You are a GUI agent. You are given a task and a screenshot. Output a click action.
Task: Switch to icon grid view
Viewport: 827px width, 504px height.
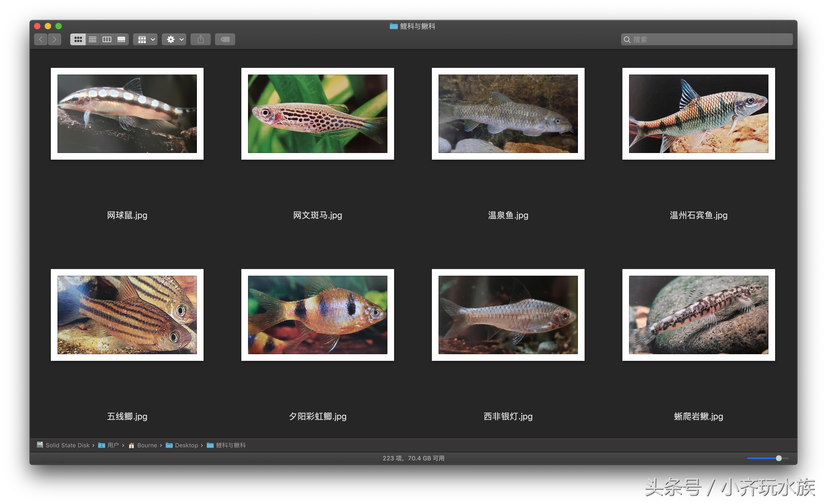[x=78, y=40]
